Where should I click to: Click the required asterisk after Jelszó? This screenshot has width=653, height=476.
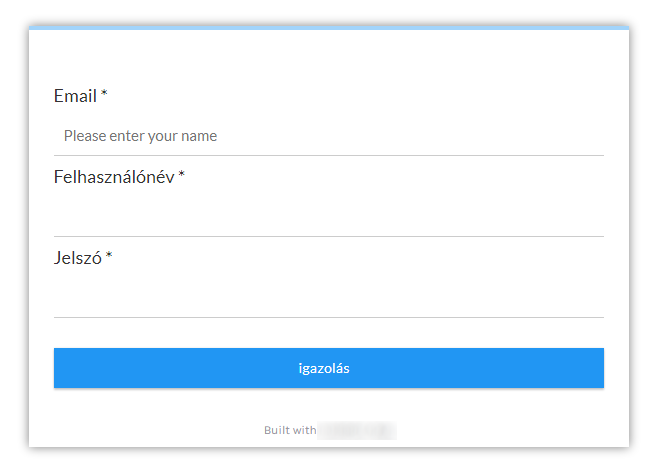(109, 257)
